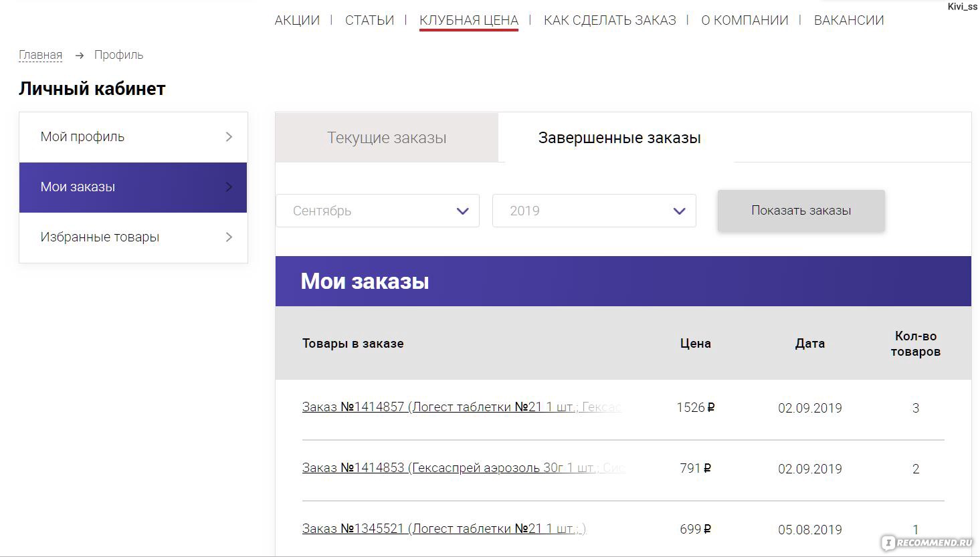980x557 pixels.
Task: Open the О КОМПАНИИ menu item
Action: point(745,20)
